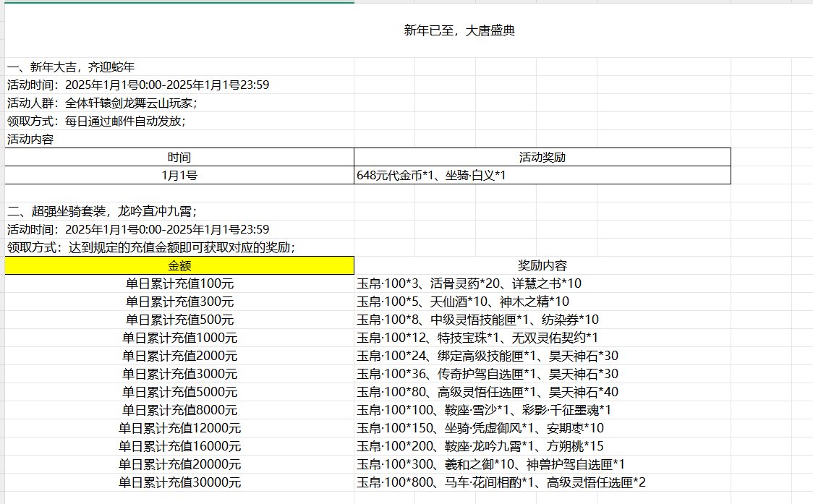
Task: Click the cell with '648元代金币*1、坐骑·白义*1'
Action: (x=430, y=175)
